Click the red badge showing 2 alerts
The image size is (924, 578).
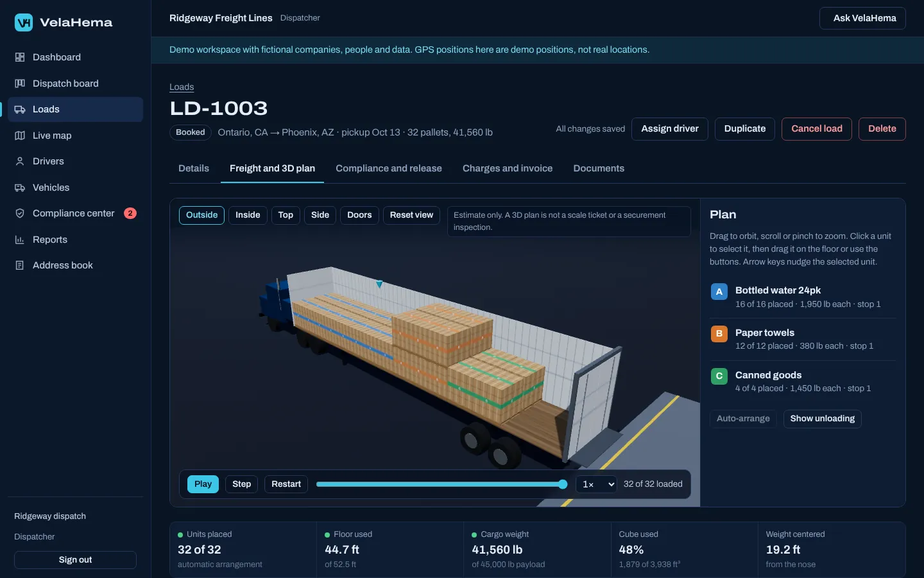pos(130,213)
